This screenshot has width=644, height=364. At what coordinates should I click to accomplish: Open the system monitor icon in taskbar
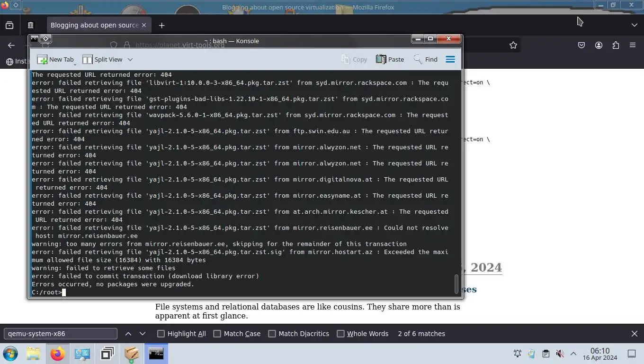coord(82,354)
